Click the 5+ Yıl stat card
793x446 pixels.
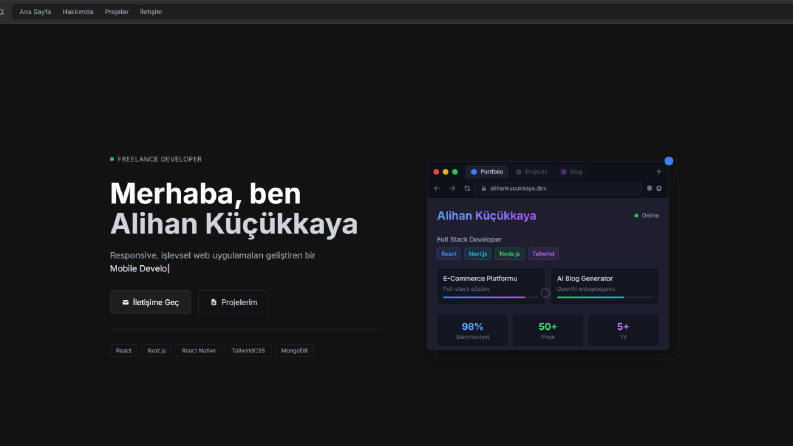click(623, 331)
